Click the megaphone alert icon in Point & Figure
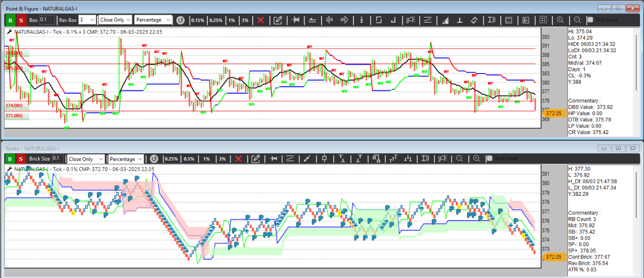Screen dimensions: 644x278 point(410,20)
